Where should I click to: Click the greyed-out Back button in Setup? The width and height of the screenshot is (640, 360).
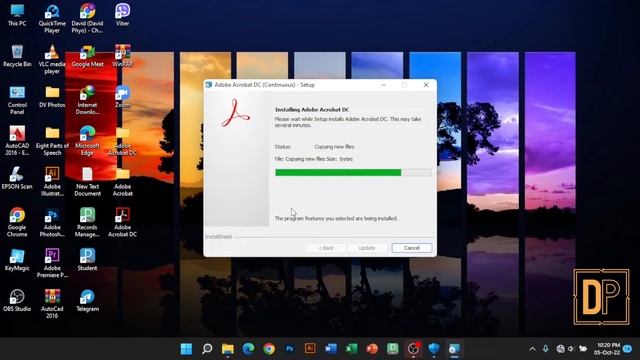coord(326,248)
